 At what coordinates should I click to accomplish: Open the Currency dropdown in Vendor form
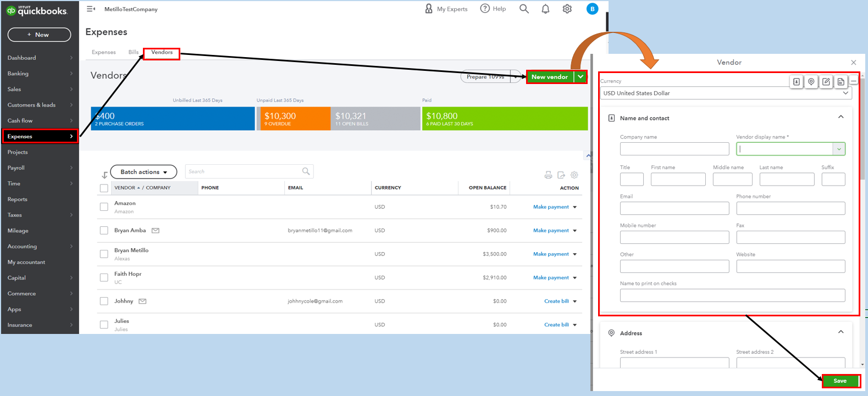[x=726, y=93]
